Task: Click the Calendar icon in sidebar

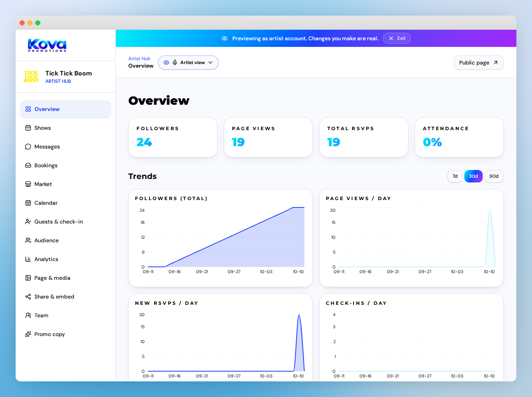Action: tap(28, 203)
